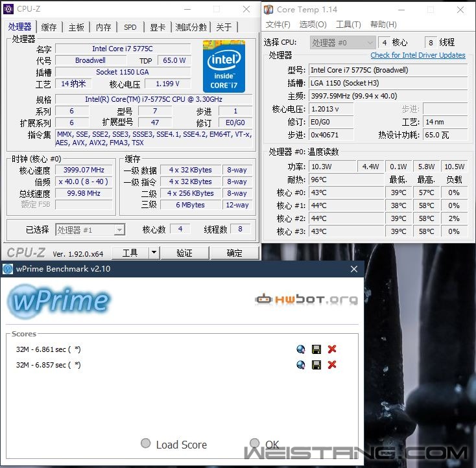Screen dimensions: 476x468
Task: Expand the 工具 button dropdown arrow in CPU-Z
Action: 154,253
